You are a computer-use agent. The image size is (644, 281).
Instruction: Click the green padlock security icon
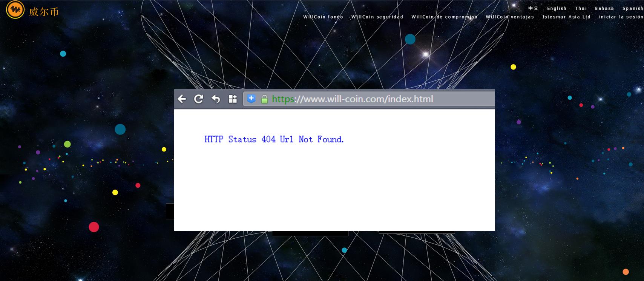[264, 99]
